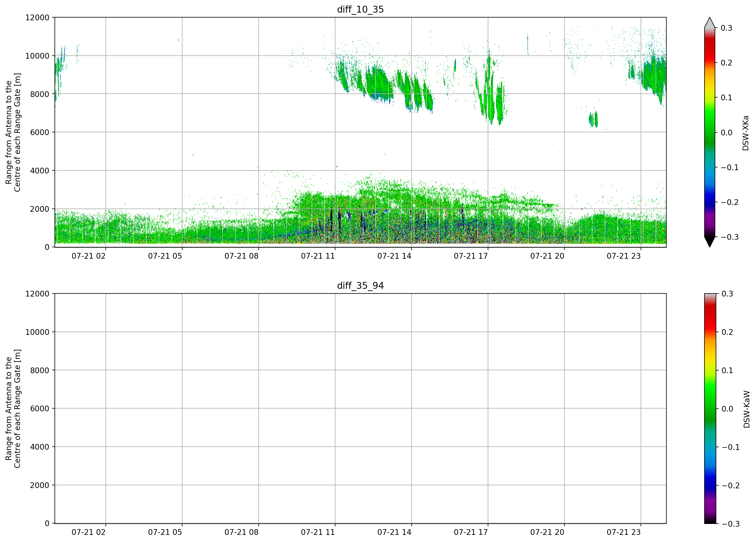Viewport: 756px width, 542px height.
Task: Click the 4000 y-tick of diff_10_35 plot
Action: click(40, 171)
